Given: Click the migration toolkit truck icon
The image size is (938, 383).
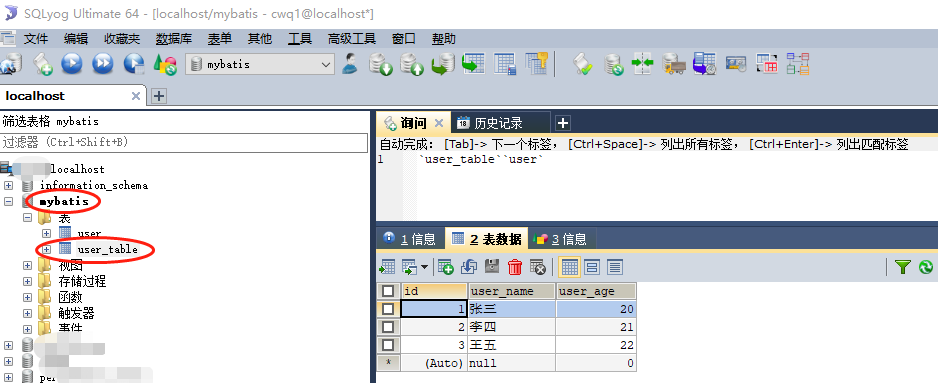Looking at the screenshot, I should click(674, 64).
